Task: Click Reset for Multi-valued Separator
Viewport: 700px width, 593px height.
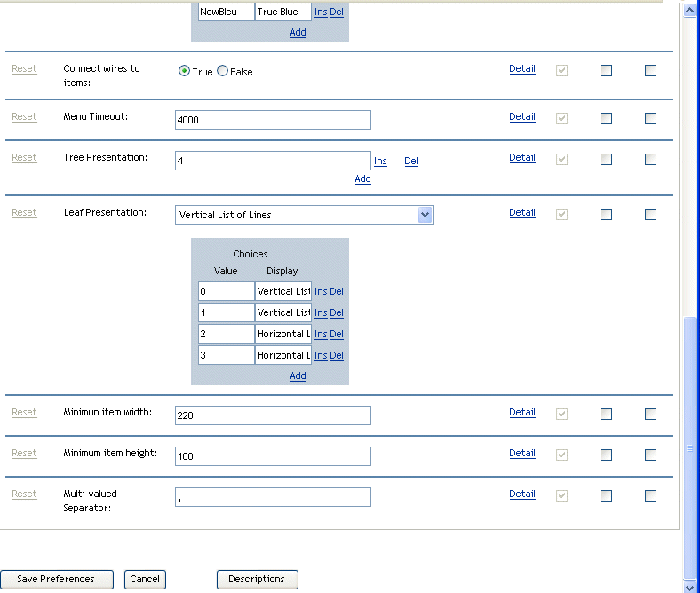Action: click(24, 494)
